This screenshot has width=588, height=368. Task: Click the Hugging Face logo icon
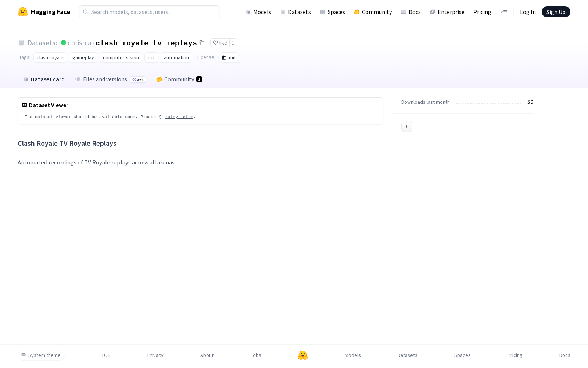pyautogui.click(x=23, y=12)
